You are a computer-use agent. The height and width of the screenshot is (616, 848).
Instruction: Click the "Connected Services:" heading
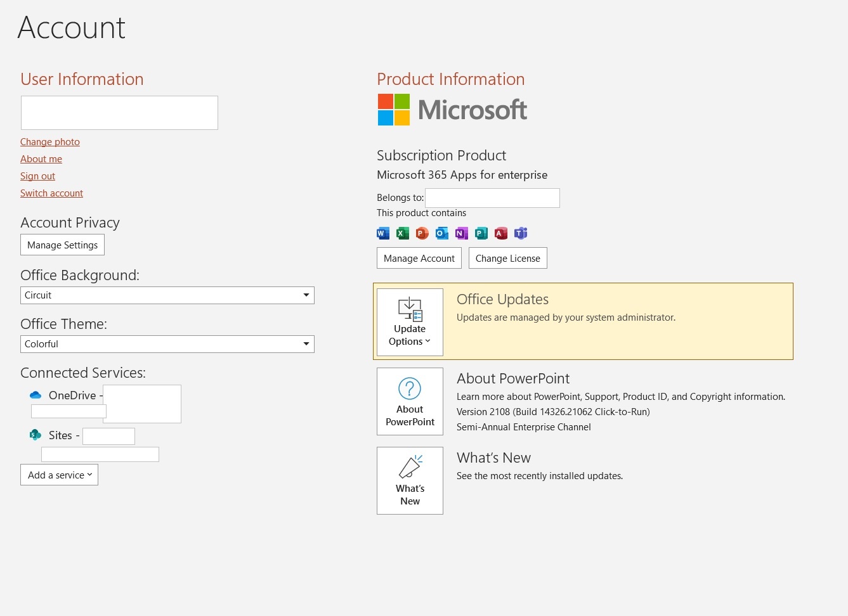tap(83, 373)
